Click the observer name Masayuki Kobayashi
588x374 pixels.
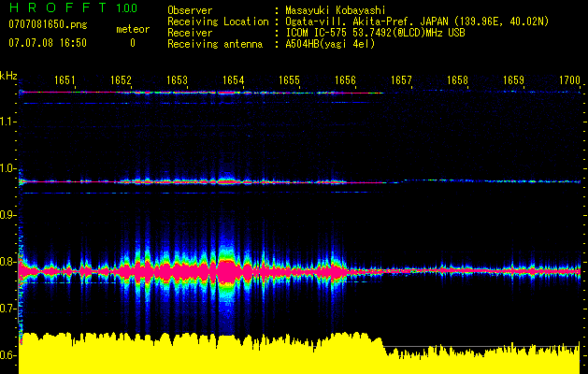[336, 10]
